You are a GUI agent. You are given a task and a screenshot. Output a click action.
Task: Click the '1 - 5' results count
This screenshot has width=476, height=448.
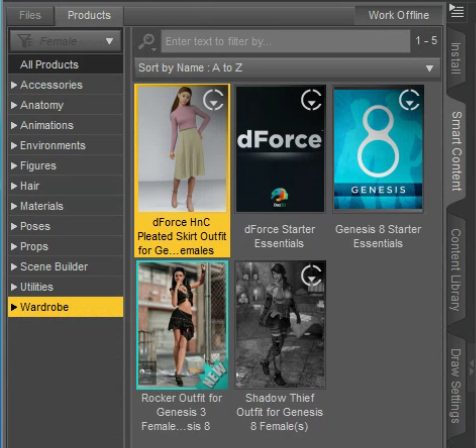pyautogui.click(x=426, y=41)
